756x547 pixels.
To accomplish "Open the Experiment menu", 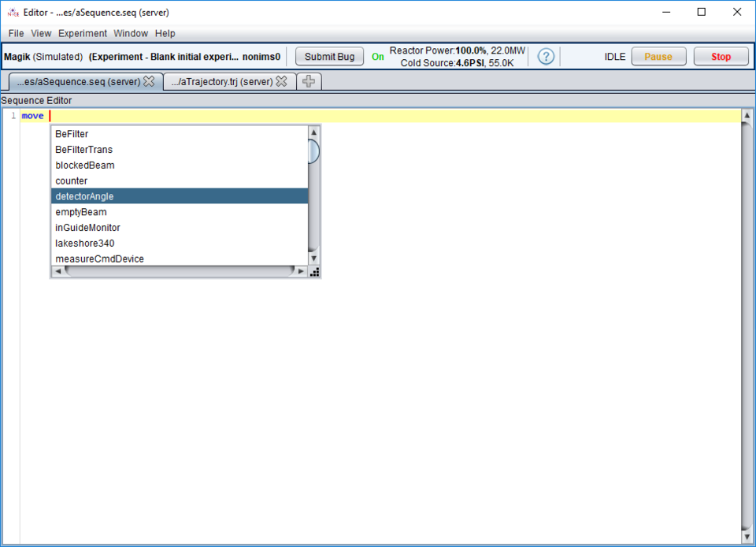I will pos(82,33).
